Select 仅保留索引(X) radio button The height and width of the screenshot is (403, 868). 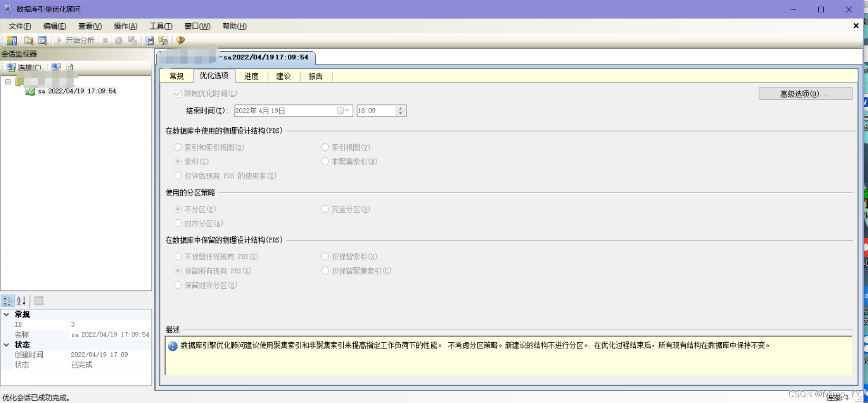325,256
